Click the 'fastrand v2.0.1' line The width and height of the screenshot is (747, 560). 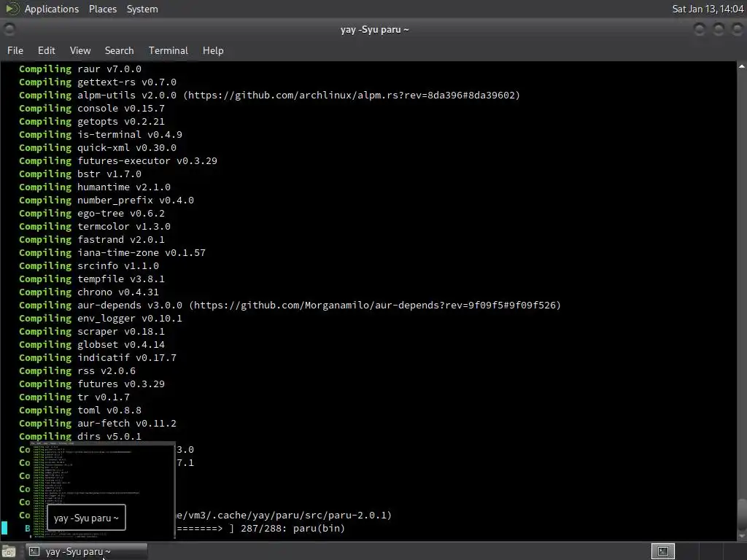tap(92, 239)
